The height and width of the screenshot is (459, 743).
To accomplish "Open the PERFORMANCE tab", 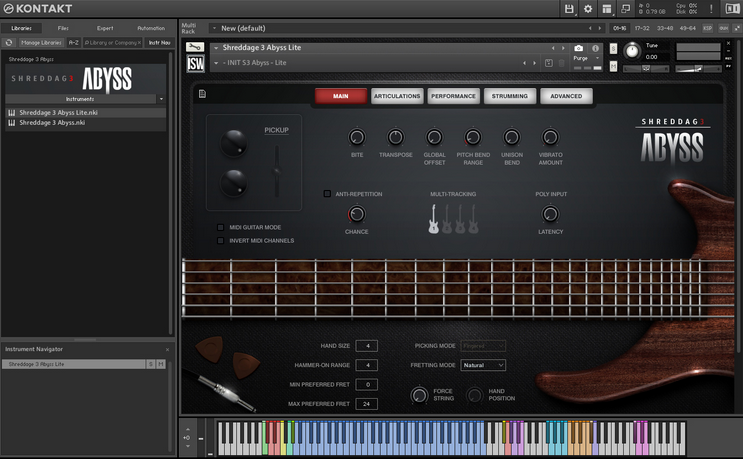I will click(453, 96).
